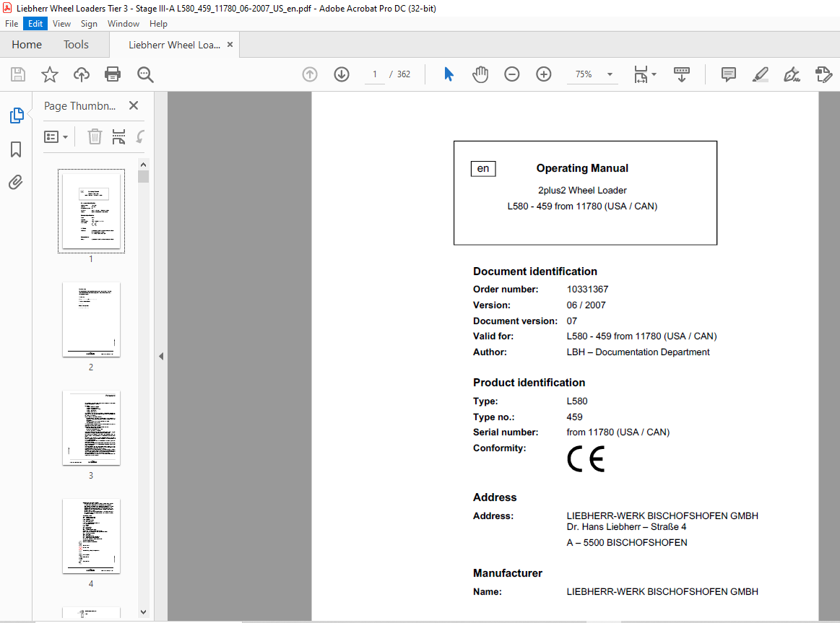Show Page Thumbnails sidebar icon

coord(17,115)
